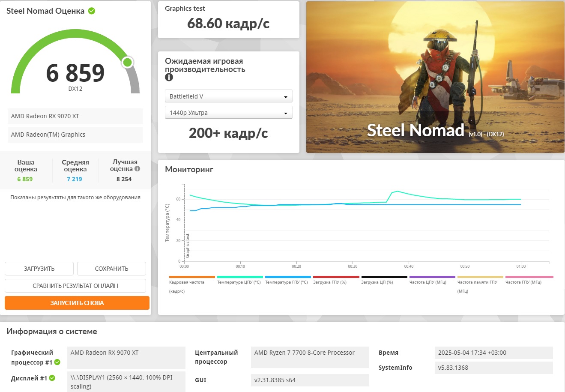Toggle Частота памяти ГПУ legend swatch
The image size is (565, 392).
click(480, 277)
